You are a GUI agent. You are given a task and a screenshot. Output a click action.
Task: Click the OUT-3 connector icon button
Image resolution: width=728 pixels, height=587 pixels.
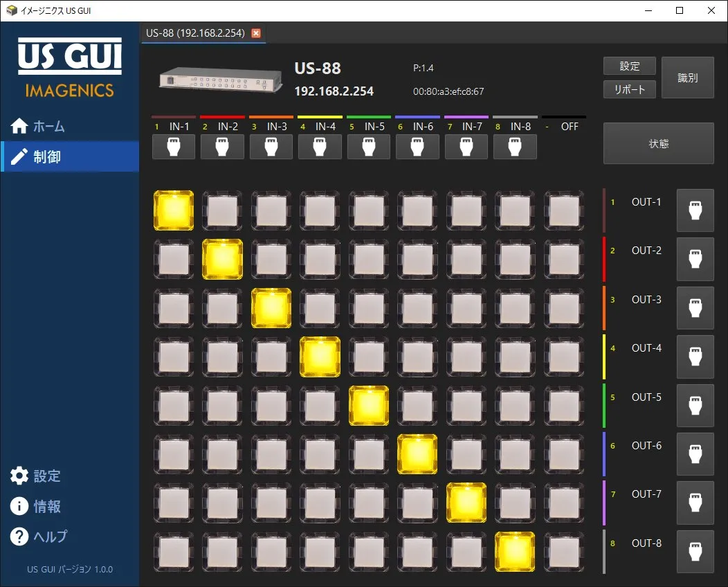(x=695, y=308)
